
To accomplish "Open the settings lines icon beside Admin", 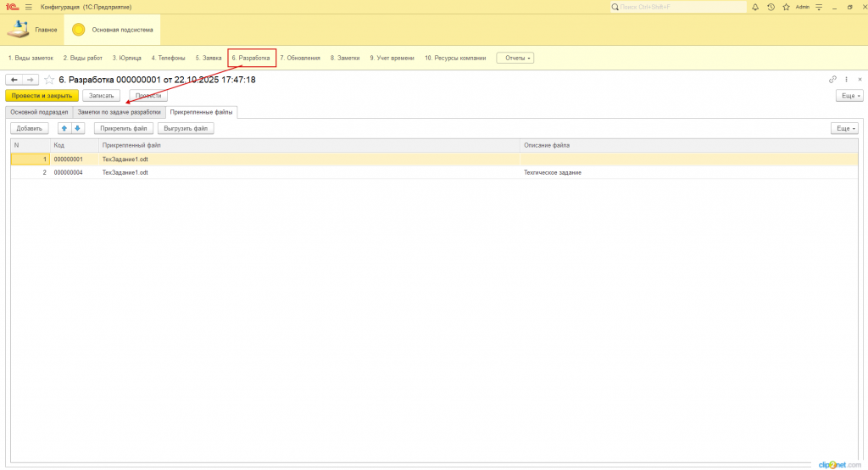I will tap(819, 7).
